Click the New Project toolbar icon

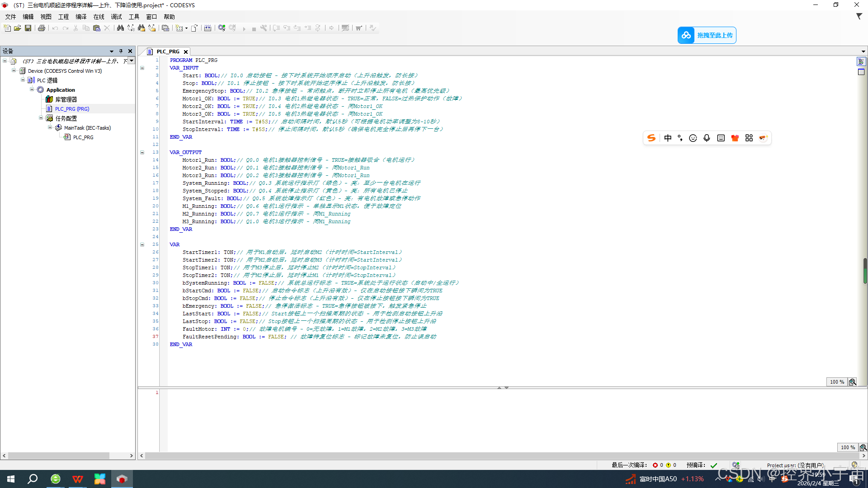click(7, 28)
